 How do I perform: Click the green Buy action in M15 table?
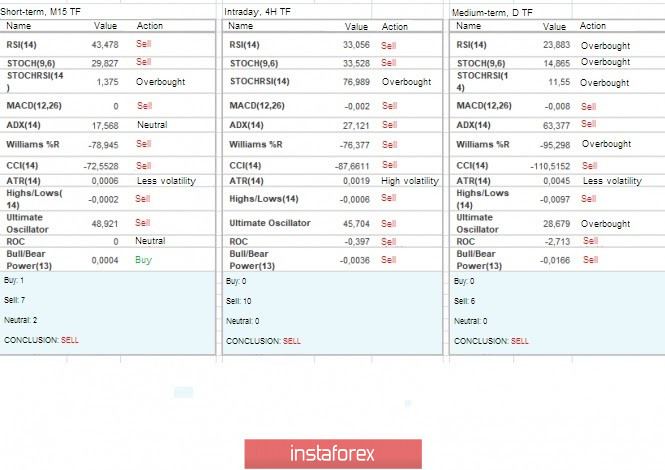143,260
